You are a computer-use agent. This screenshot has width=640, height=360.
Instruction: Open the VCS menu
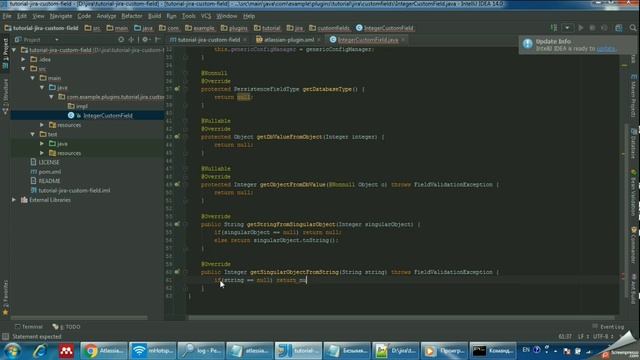tap(206, 16)
